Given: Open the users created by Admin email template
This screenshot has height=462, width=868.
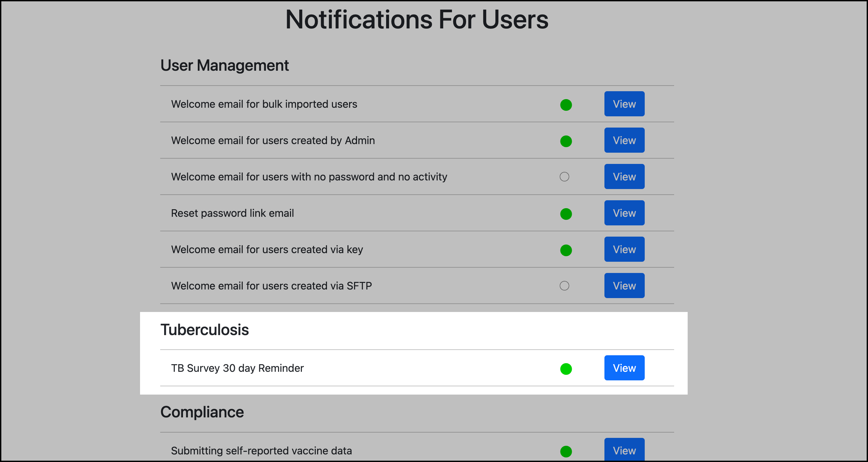Looking at the screenshot, I should [624, 140].
